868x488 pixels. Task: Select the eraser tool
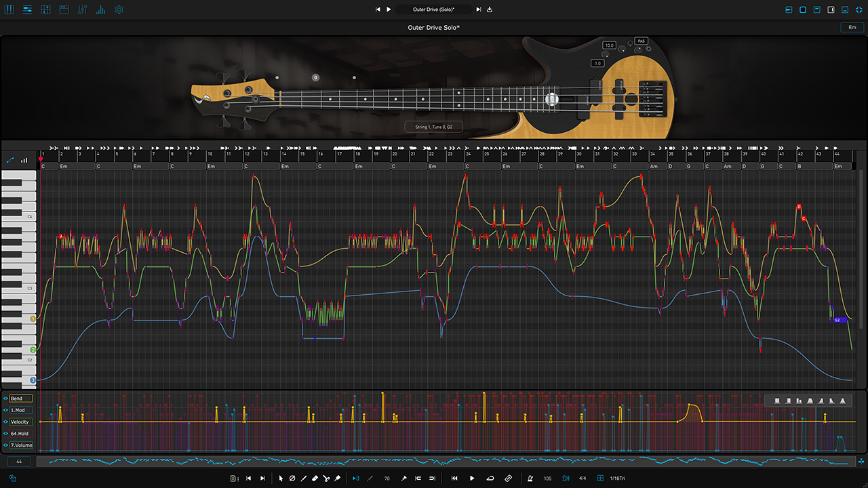pos(315,479)
